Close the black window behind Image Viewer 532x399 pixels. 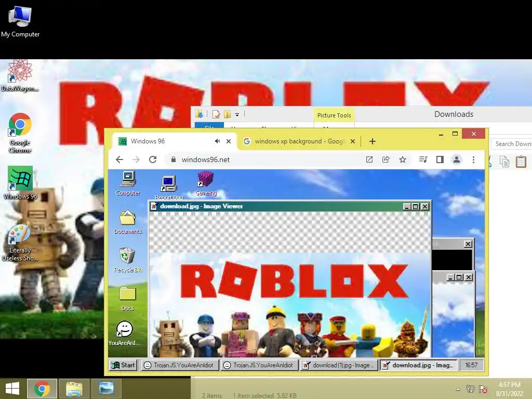[x=468, y=244]
